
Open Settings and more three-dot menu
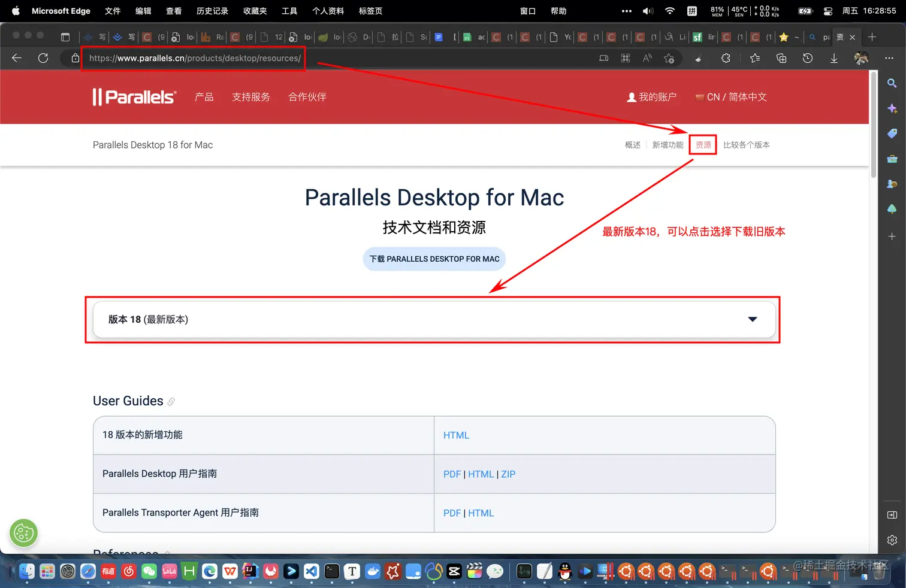(889, 58)
